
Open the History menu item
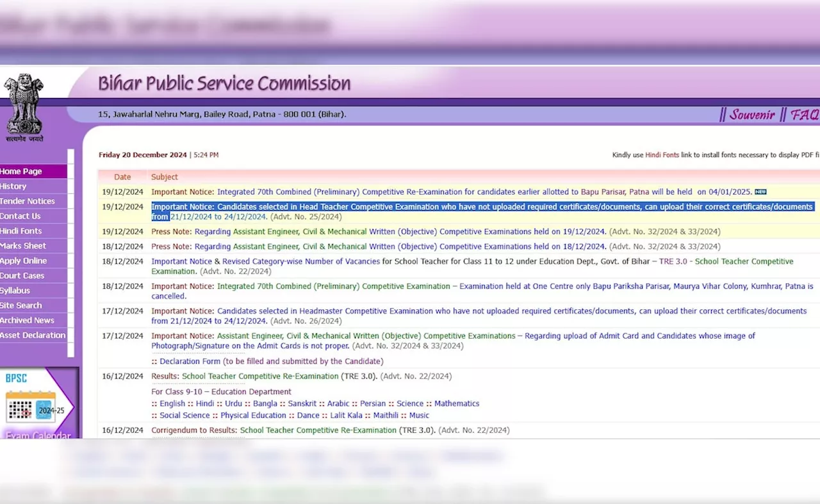tap(33, 186)
